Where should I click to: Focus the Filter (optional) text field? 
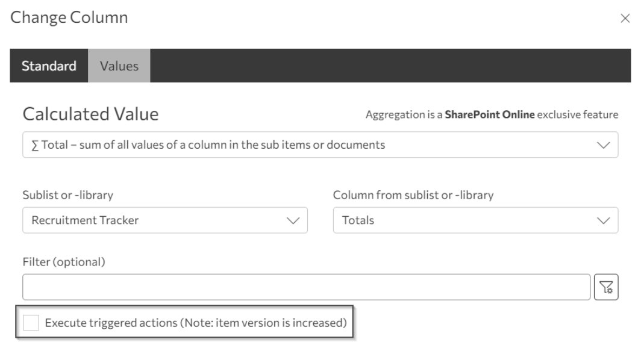coord(306,287)
